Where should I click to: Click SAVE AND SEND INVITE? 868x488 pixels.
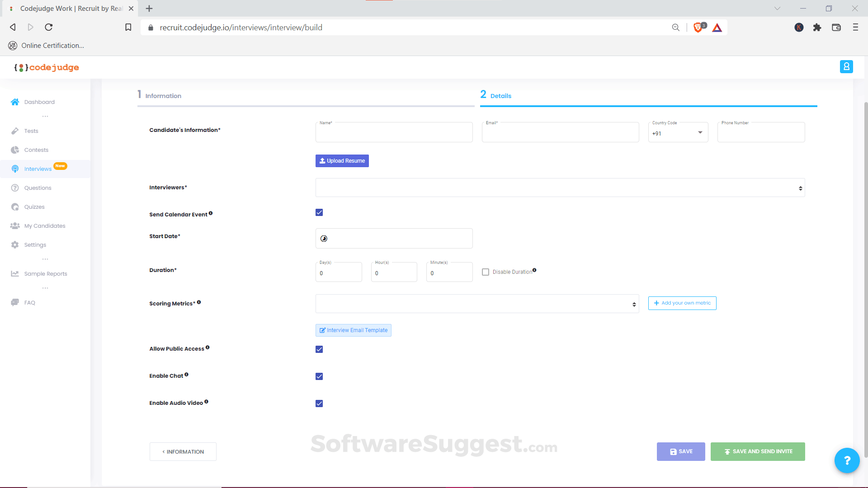[757, 451]
